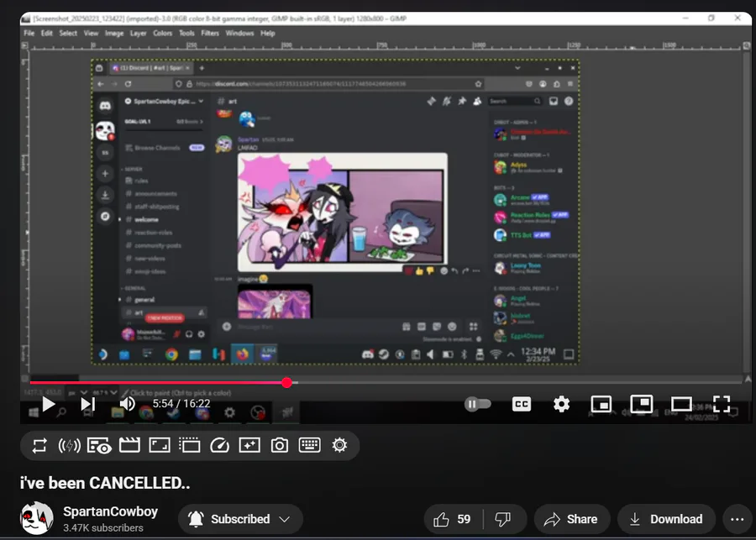Open the Windows menu in GIMP video frame
756x540 pixels.
[x=239, y=34]
